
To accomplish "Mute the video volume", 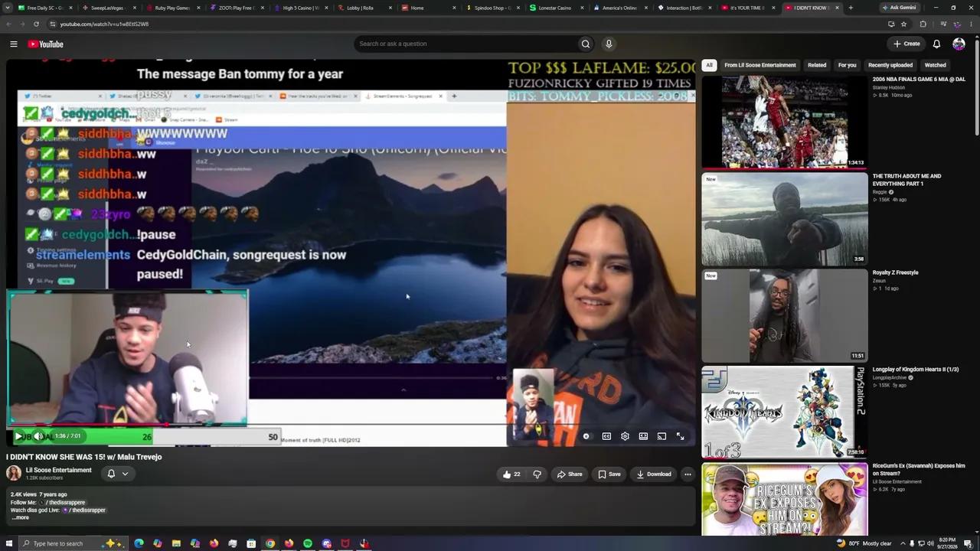I will pos(38,436).
